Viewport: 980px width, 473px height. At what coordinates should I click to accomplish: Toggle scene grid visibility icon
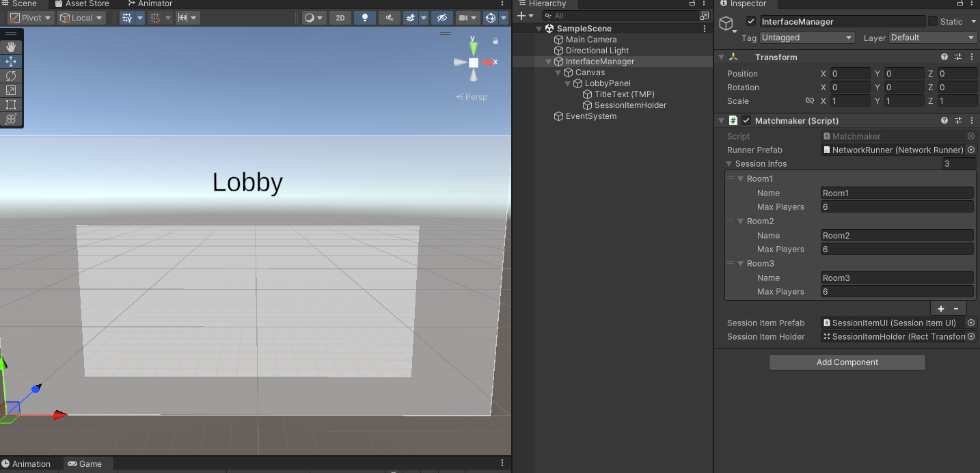click(x=127, y=18)
